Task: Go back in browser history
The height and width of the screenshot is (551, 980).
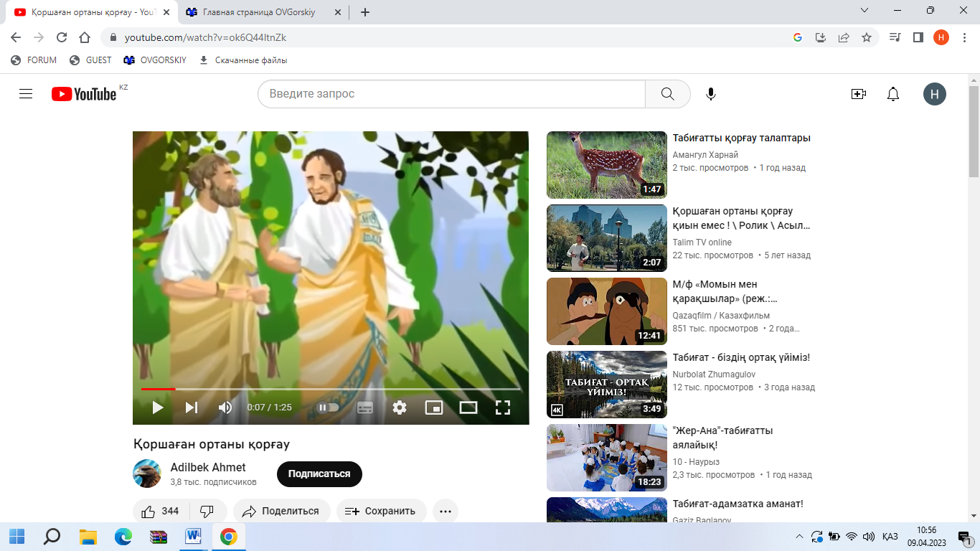Action: click(x=16, y=37)
